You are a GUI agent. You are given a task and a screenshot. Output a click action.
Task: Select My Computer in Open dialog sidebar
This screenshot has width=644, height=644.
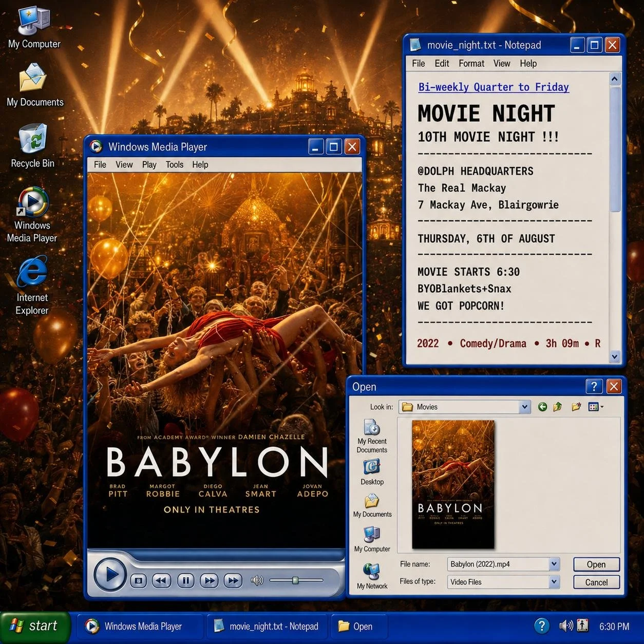click(372, 540)
